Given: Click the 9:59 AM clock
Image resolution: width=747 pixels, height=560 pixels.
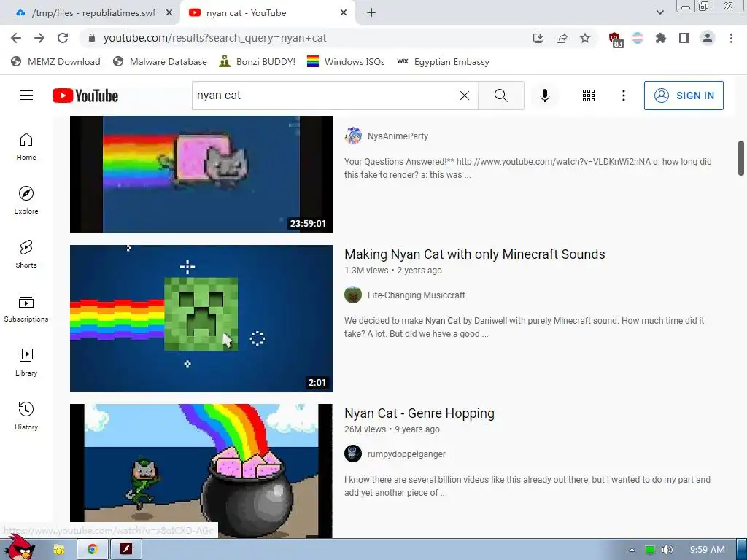Looking at the screenshot, I should pos(708,550).
